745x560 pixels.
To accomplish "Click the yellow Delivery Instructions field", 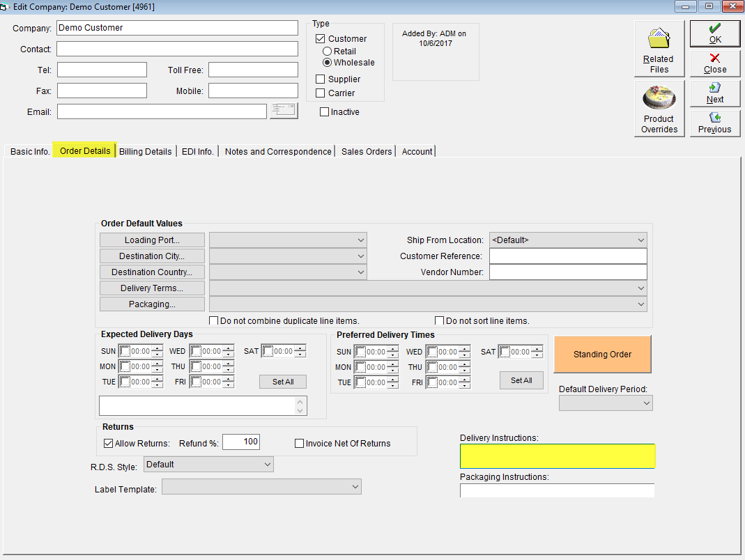I will coord(558,456).
